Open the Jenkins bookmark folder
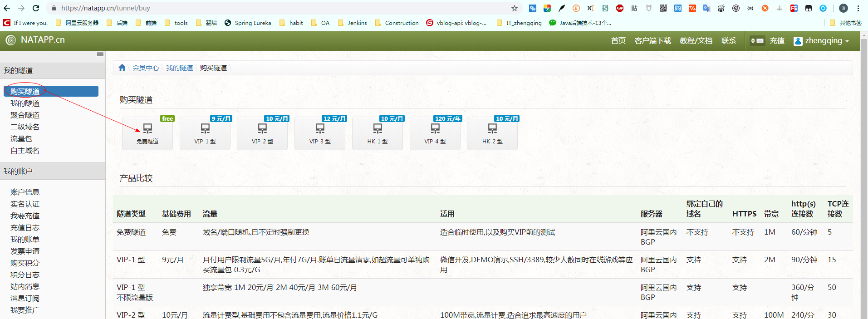Image resolution: width=868 pixels, height=319 pixels. point(353,23)
